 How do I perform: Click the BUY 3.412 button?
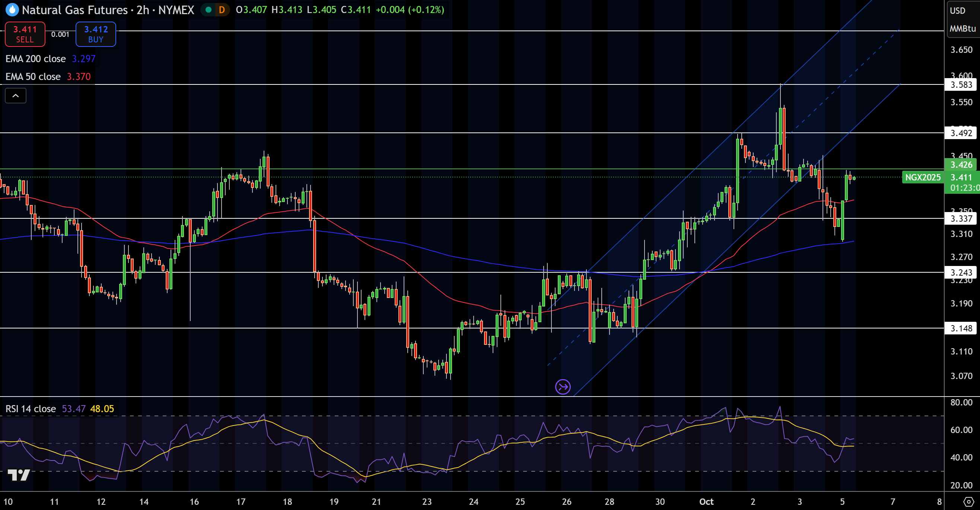coord(96,34)
